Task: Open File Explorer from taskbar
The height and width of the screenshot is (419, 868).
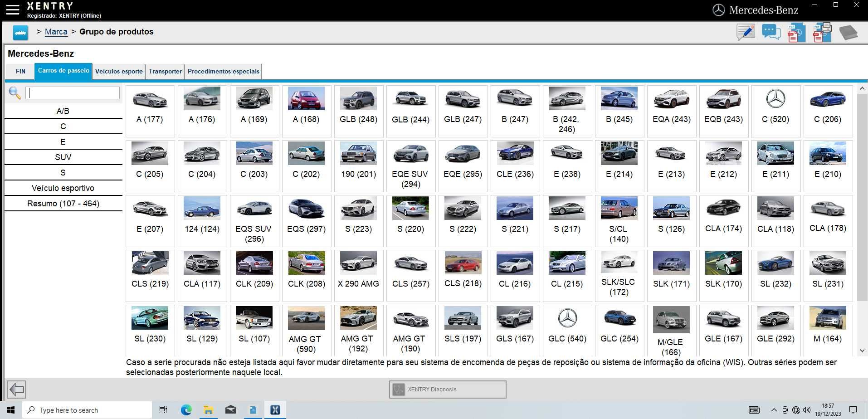Action: [x=208, y=410]
